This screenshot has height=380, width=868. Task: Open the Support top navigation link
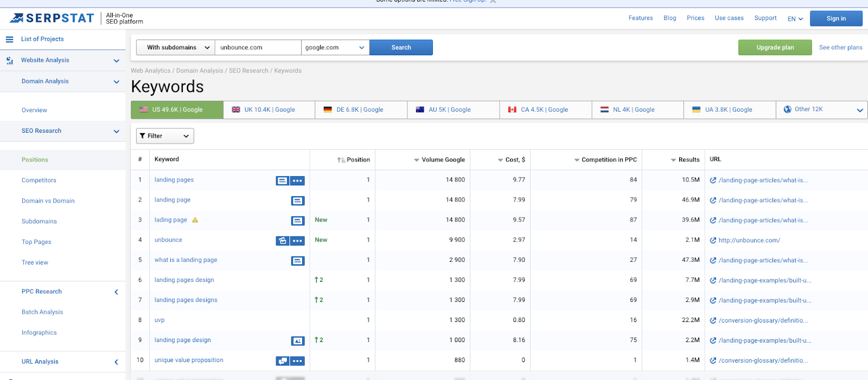tap(765, 18)
